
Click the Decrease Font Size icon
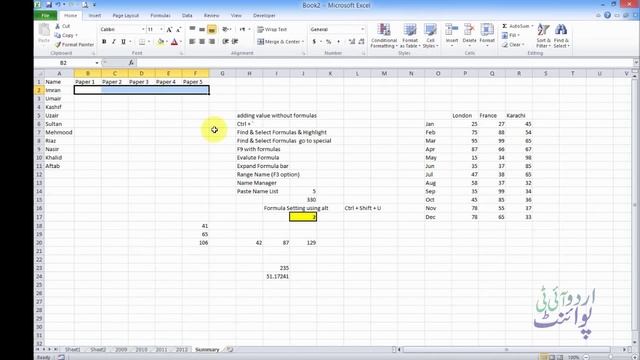click(x=178, y=29)
